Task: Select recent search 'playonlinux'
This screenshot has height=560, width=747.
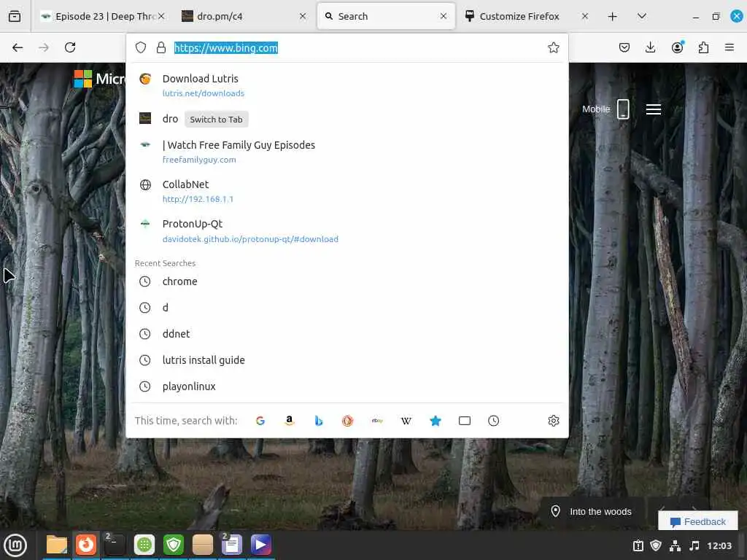Action: [347, 386]
